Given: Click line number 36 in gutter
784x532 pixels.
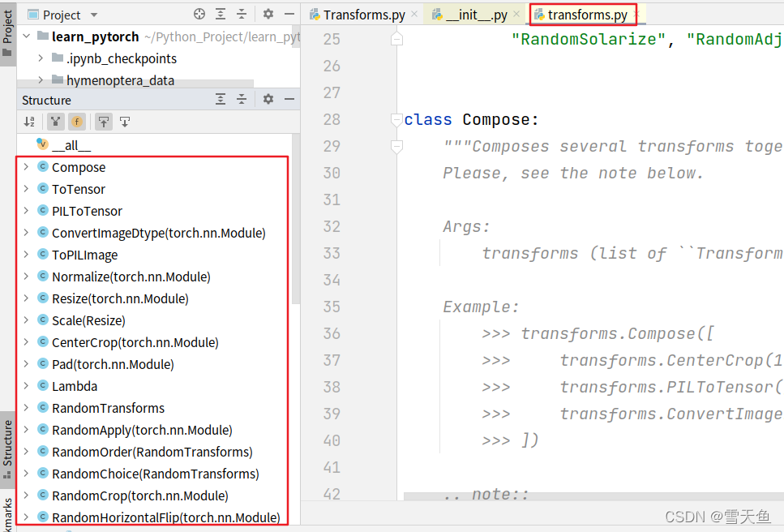Looking at the screenshot, I should coord(332,333).
